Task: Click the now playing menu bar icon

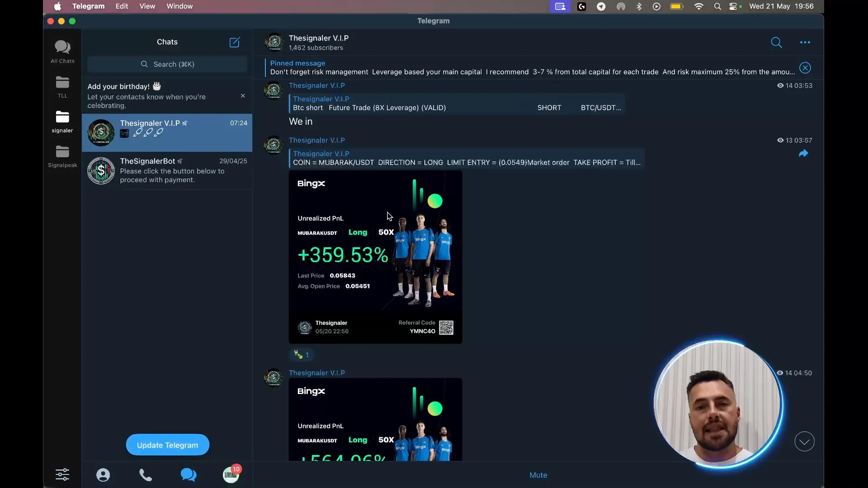Action: coord(656,6)
